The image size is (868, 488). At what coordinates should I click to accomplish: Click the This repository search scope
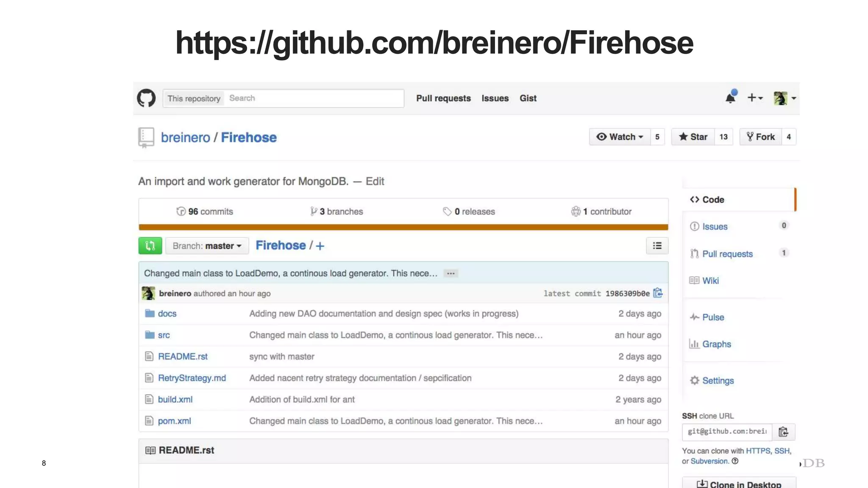[x=194, y=98]
